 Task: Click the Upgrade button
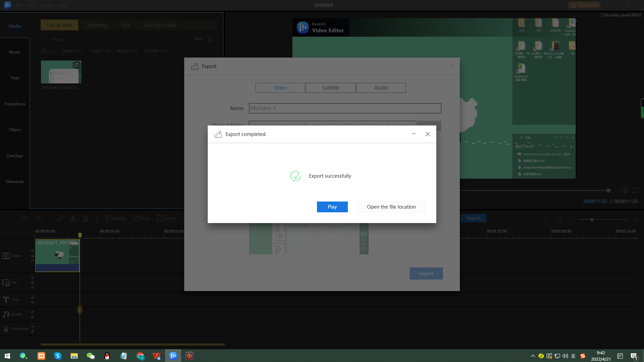584,5
